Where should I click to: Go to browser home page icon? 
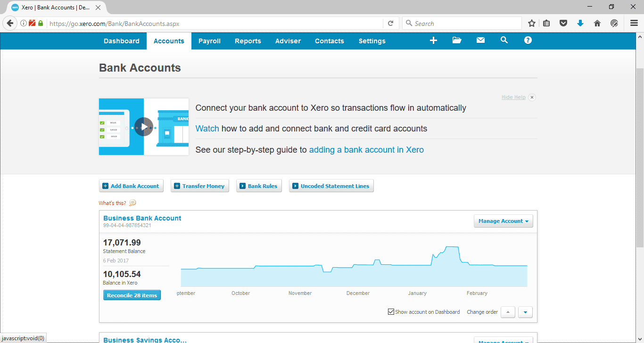tap(597, 23)
